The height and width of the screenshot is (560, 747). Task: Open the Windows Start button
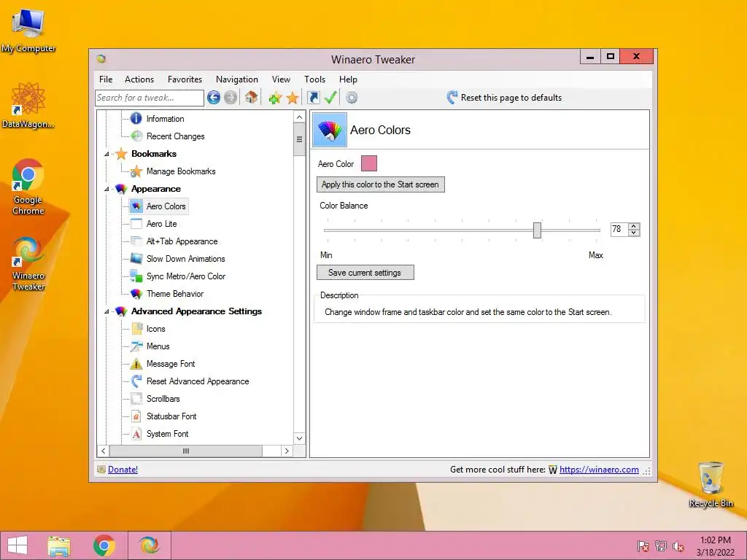tap(18, 545)
